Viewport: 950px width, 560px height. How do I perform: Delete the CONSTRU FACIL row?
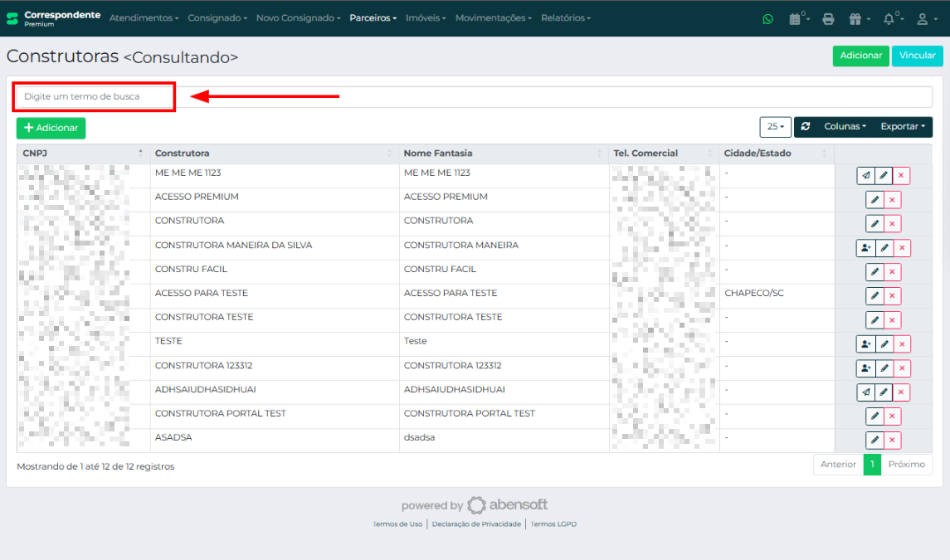(x=892, y=272)
